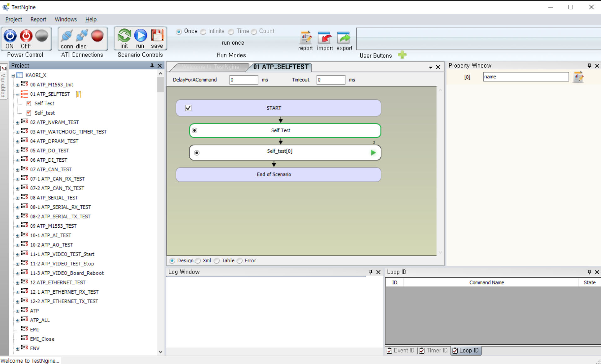Initialize the scenario with init icon

pos(124,35)
